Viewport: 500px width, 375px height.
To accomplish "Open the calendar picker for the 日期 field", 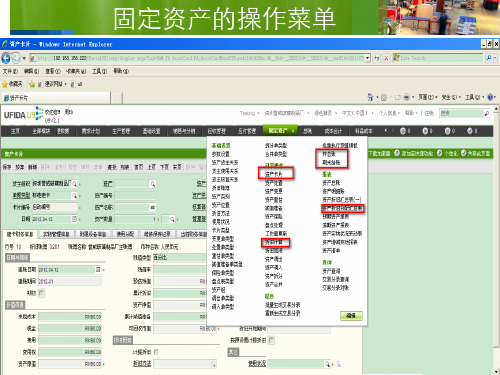I will 74,219.
